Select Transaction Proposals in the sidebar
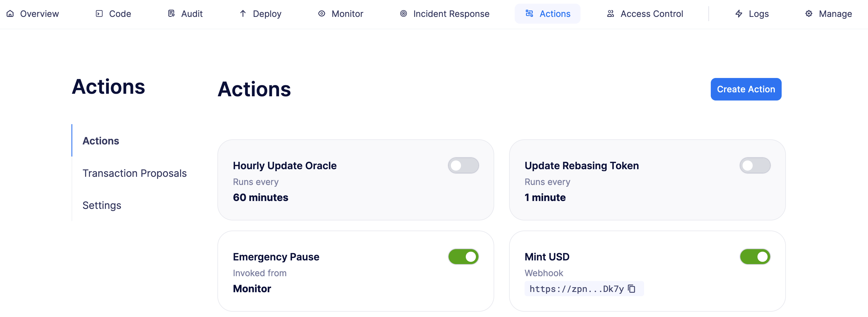868x317 pixels. 134,173
